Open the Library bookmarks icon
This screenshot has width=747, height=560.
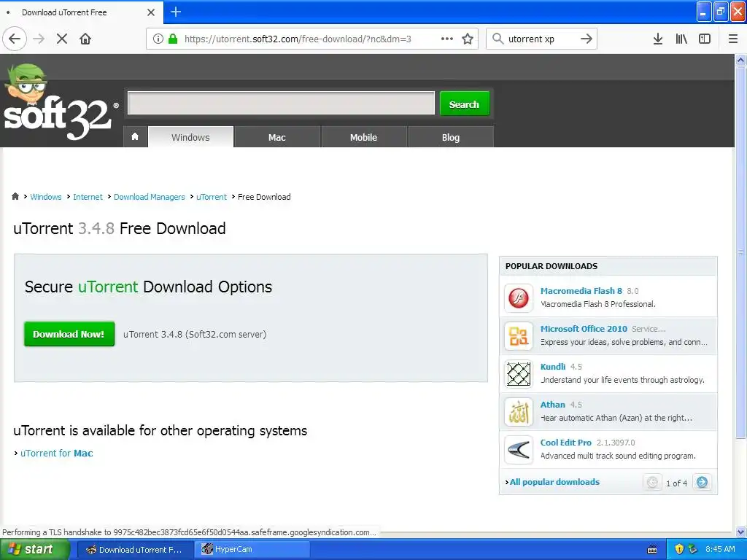pyautogui.click(x=681, y=39)
